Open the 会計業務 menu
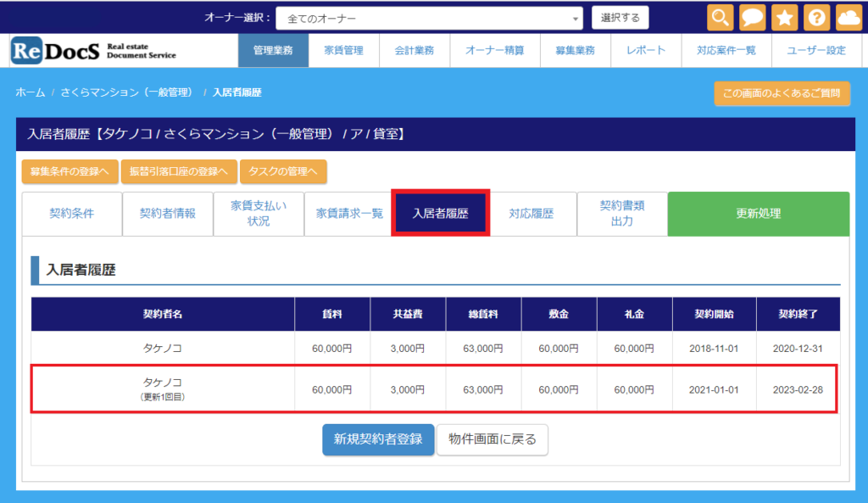This screenshot has width=868, height=503. click(x=415, y=50)
